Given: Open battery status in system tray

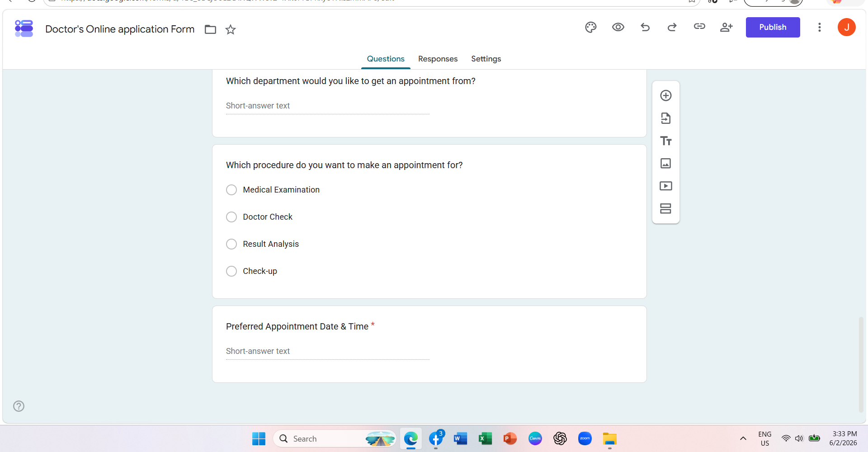Looking at the screenshot, I should pos(814,438).
